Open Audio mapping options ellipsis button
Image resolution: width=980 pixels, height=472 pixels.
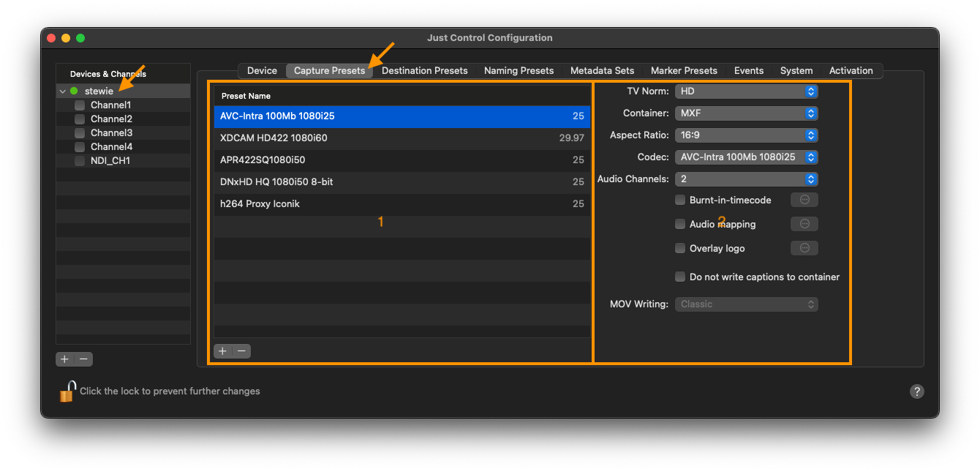(x=804, y=224)
